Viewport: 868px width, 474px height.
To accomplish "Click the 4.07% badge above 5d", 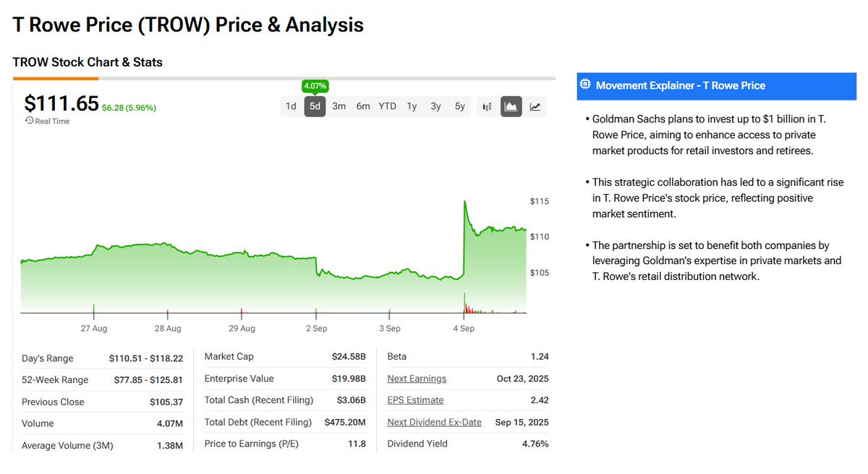I will pos(315,85).
